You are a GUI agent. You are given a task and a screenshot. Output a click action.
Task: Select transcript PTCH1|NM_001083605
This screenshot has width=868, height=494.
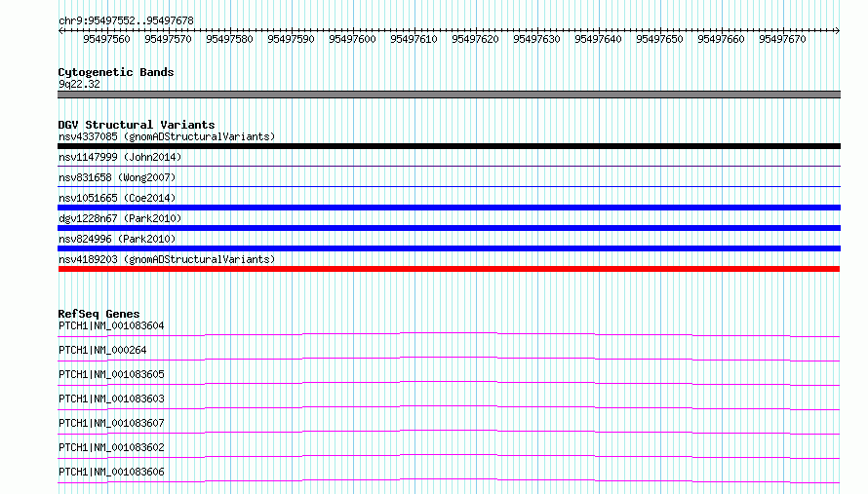click(x=111, y=374)
